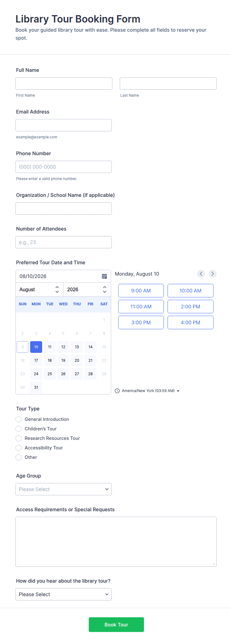Go to the previous day arrow
This screenshot has height=644, width=230.
coord(201,274)
